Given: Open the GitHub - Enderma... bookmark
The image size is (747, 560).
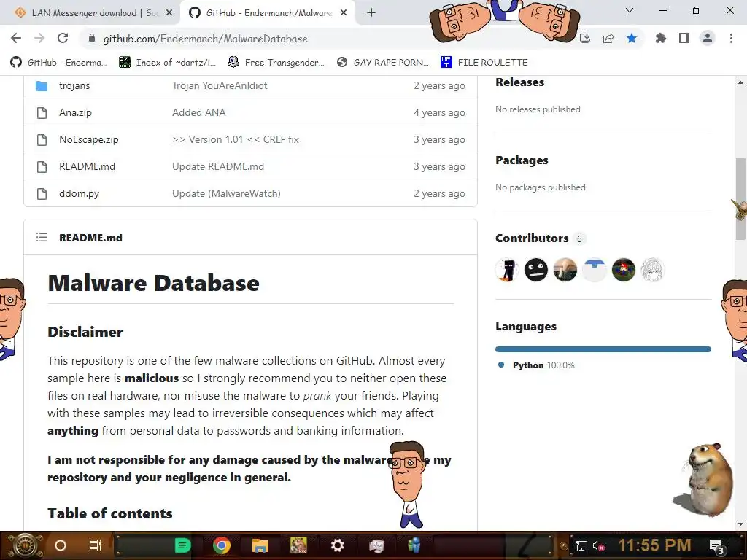Looking at the screenshot, I should point(58,63).
